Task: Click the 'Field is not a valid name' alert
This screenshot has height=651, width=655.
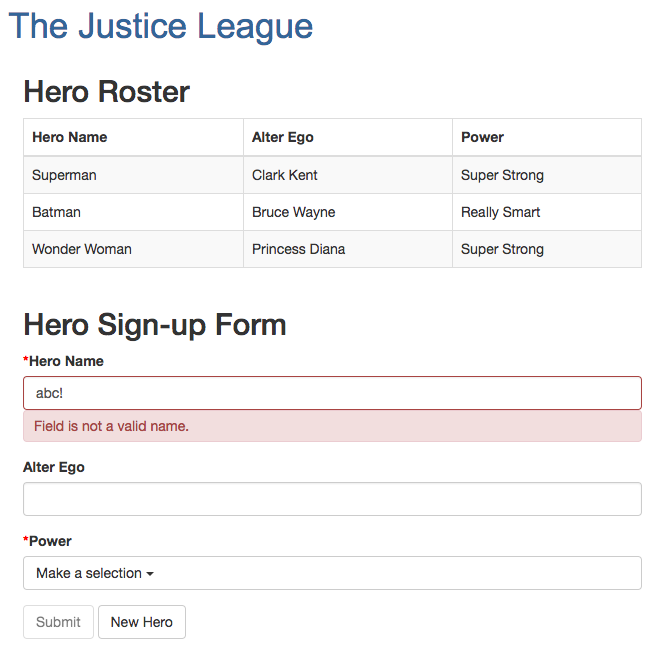Action: tap(332, 426)
